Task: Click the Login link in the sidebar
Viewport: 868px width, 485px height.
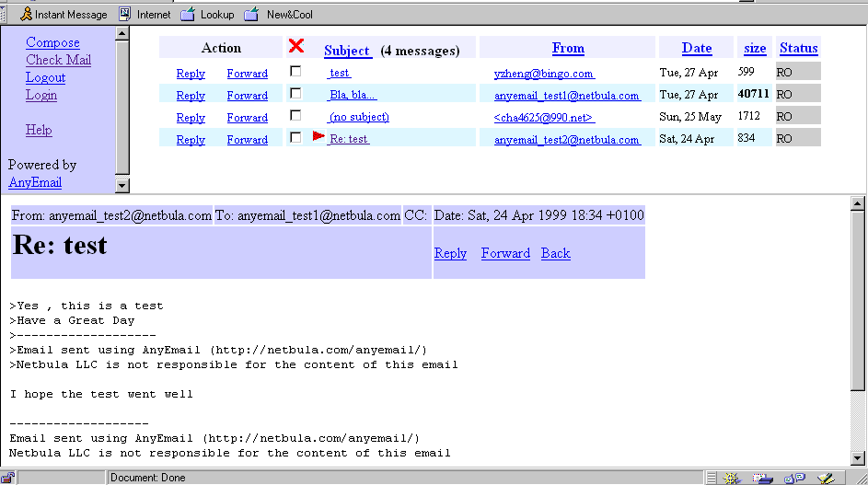Action: (x=41, y=95)
